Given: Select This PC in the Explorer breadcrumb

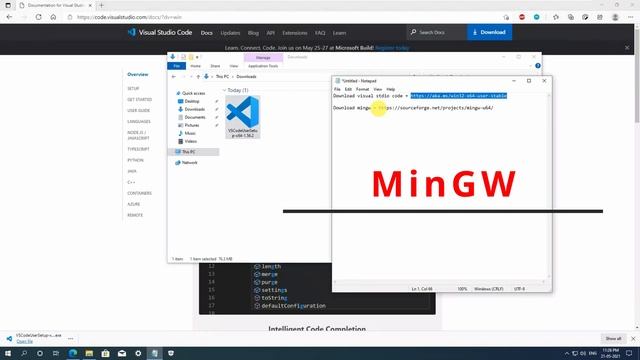Looking at the screenshot, I should pyautogui.click(x=222, y=77).
